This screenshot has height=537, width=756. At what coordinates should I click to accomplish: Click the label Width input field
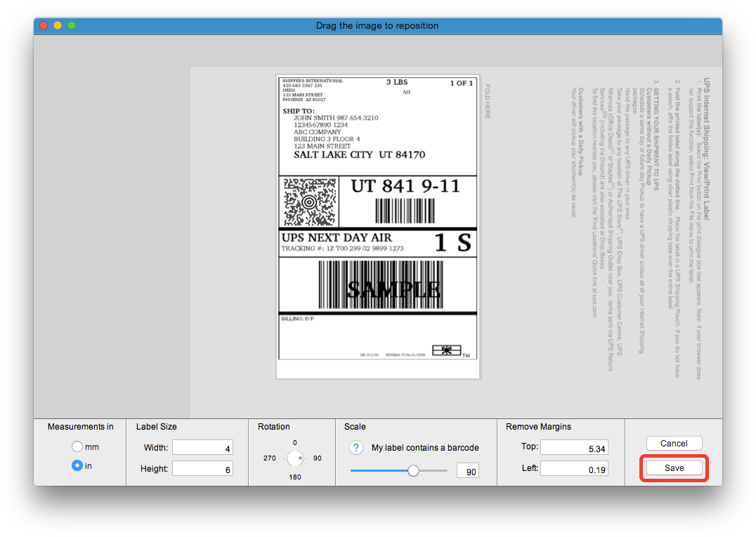(202, 448)
